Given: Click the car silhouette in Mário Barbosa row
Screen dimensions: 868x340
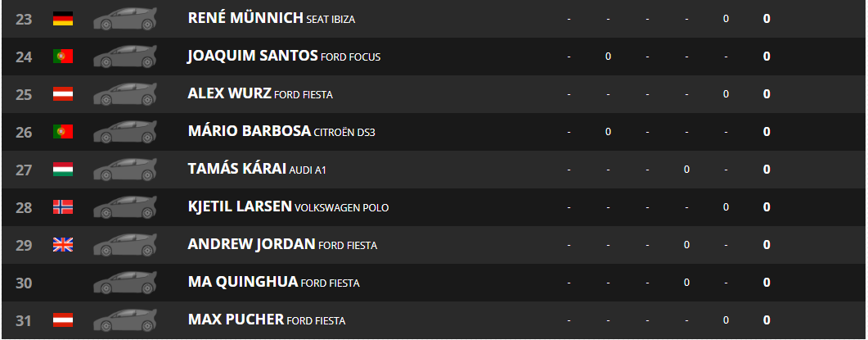Looking at the screenshot, I should [x=125, y=131].
